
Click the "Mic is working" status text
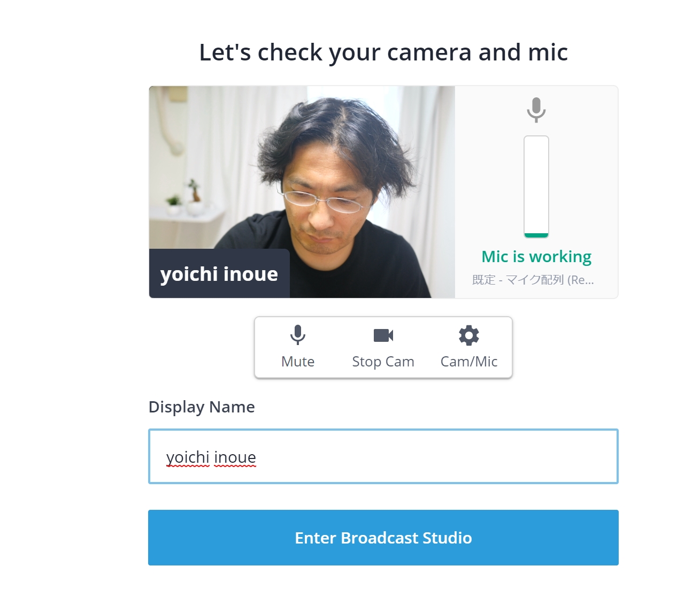536,257
